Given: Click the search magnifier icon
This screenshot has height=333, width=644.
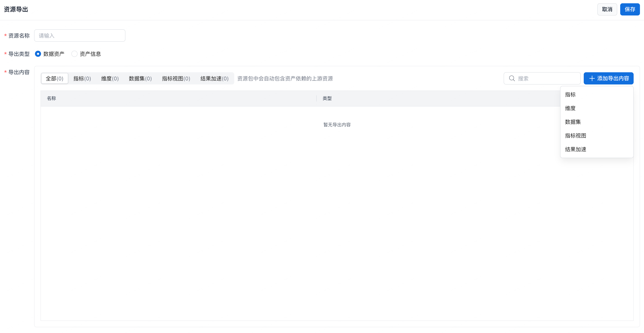Looking at the screenshot, I should pyautogui.click(x=512, y=78).
